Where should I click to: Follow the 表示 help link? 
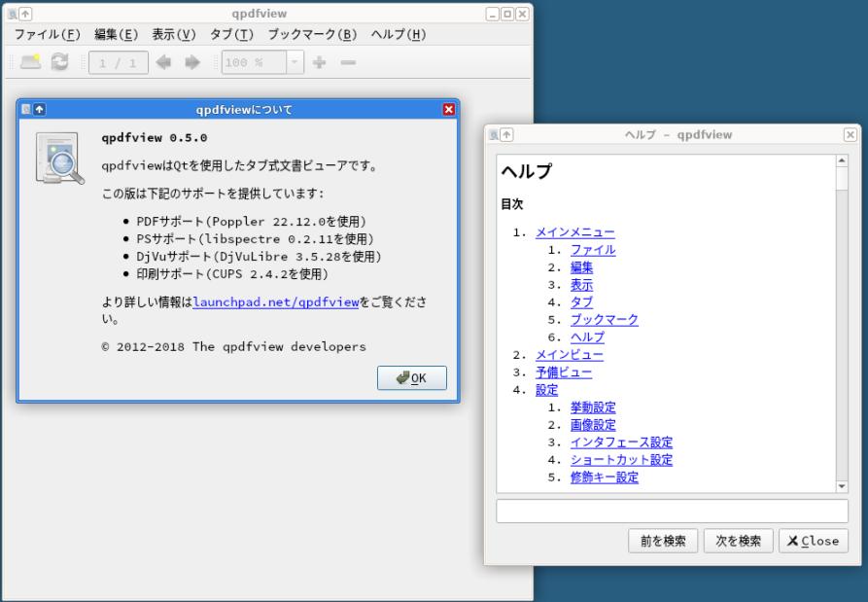(x=581, y=285)
